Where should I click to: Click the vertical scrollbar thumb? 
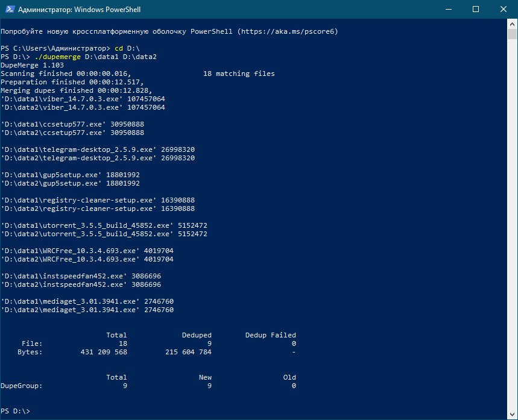coord(512,34)
